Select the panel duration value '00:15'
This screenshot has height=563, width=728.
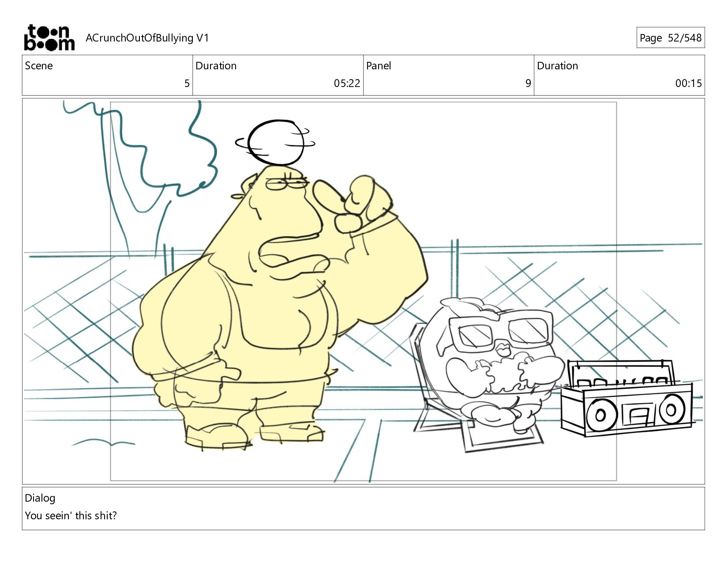pyautogui.click(x=688, y=83)
